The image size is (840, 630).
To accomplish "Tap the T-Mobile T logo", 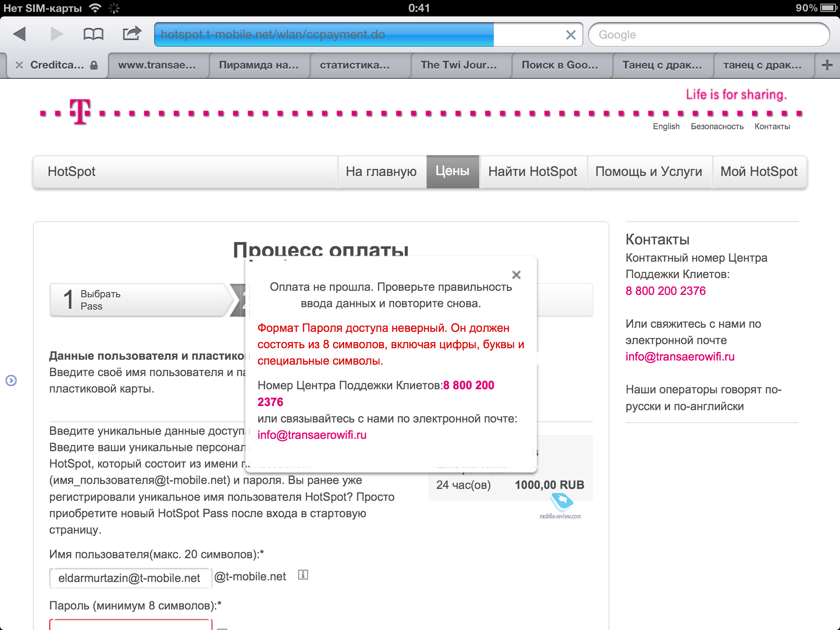I will 80,112.
